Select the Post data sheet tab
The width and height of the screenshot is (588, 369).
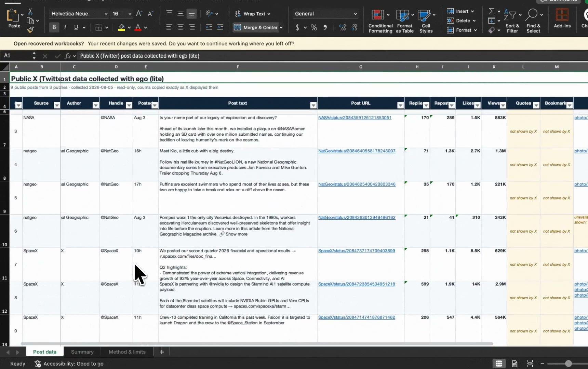click(x=45, y=352)
